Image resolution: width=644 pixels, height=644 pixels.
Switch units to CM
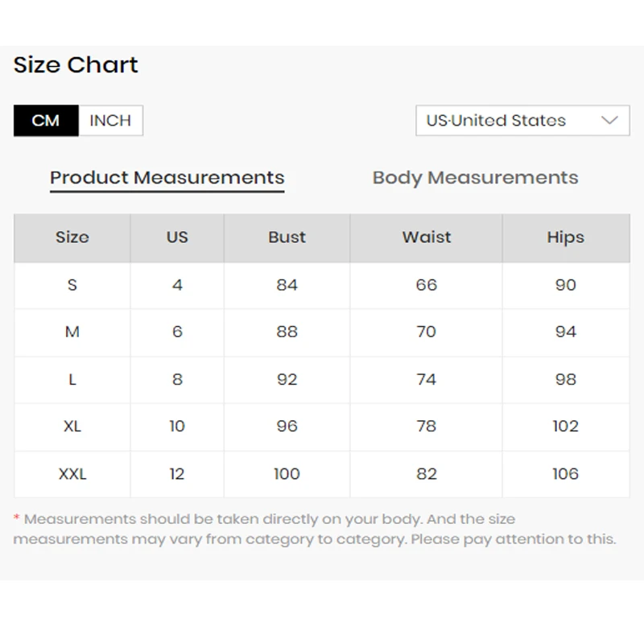tap(46, 121)
